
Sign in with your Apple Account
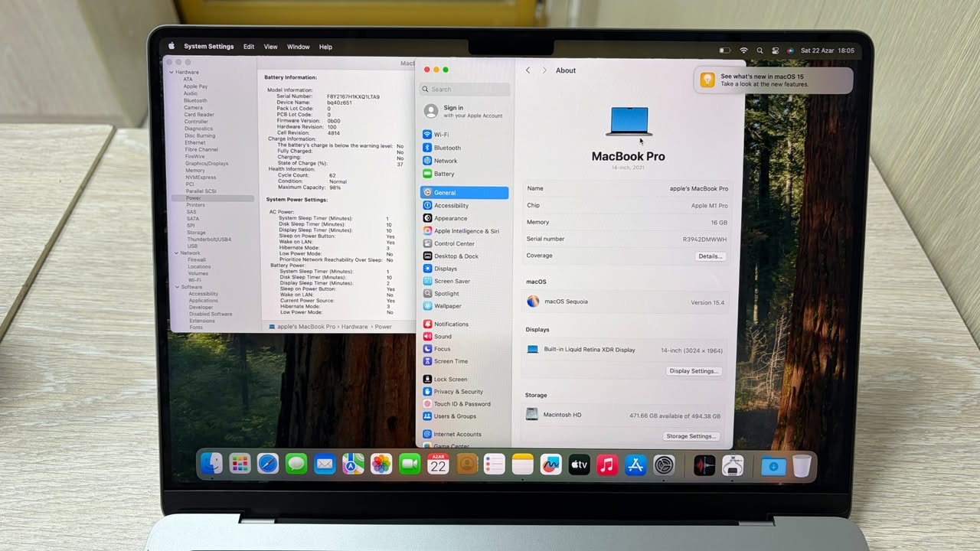pos(465,111)
